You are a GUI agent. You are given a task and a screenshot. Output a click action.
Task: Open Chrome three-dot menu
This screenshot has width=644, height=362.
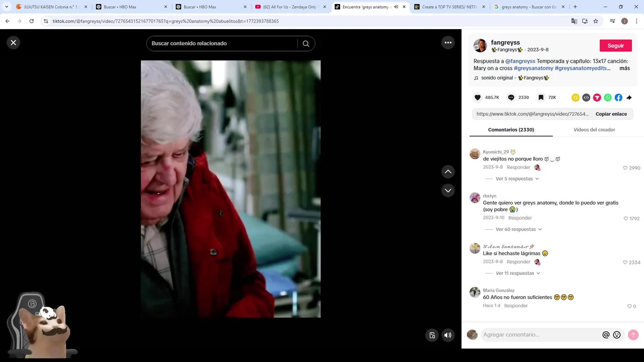coord(636,21)
